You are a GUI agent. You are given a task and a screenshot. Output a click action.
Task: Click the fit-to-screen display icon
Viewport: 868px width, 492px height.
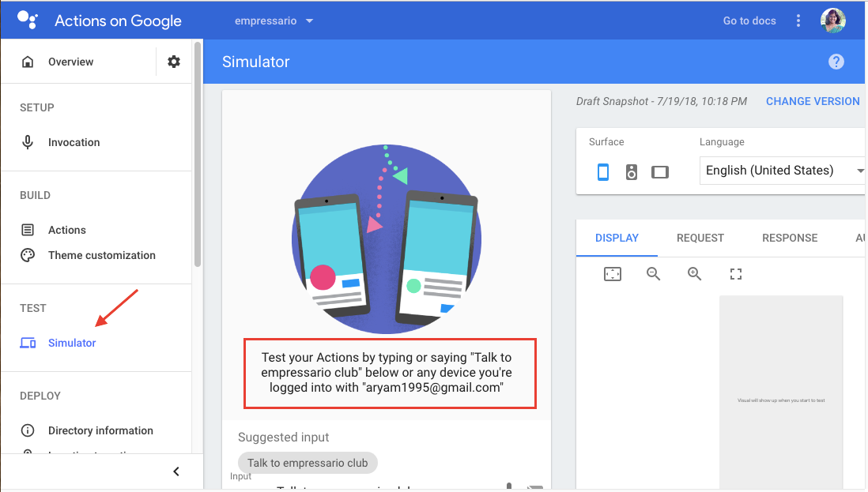(x=612, y=273)
